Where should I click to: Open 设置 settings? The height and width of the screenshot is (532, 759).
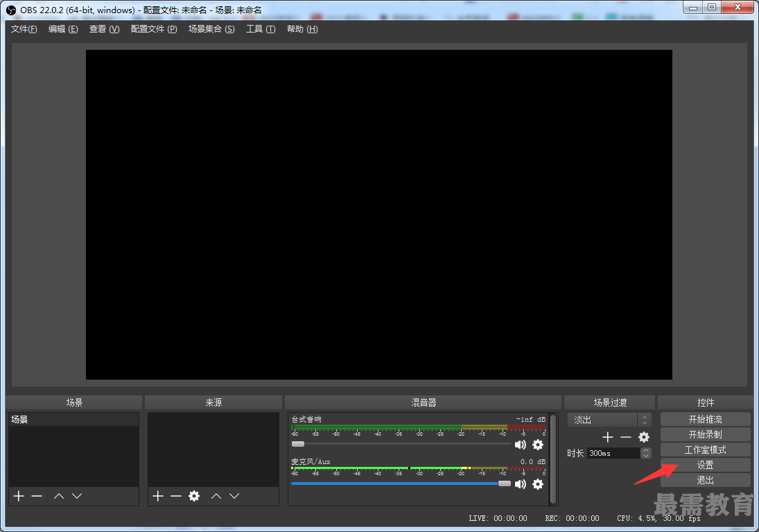click(705, 465)
